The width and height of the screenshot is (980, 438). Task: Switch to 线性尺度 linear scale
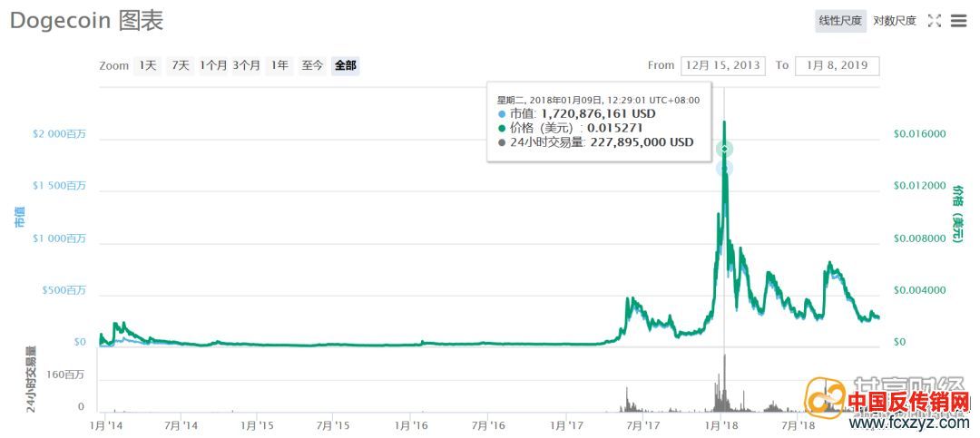(840, 21)
